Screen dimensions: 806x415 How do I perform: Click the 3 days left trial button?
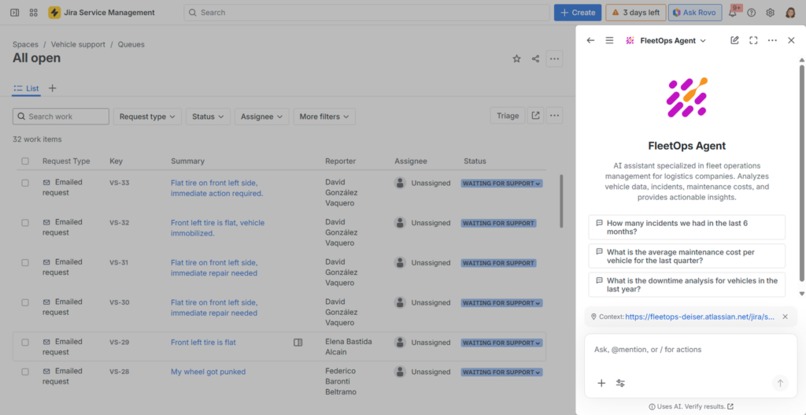coord(636,12)
